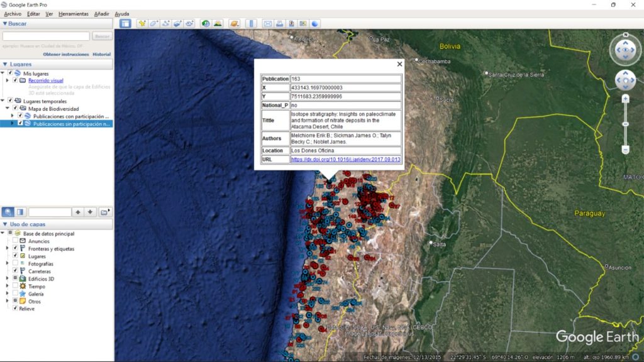644x362 pixels.
Task: View in Google Maps toolbar icon
Action: pos(303,24)
